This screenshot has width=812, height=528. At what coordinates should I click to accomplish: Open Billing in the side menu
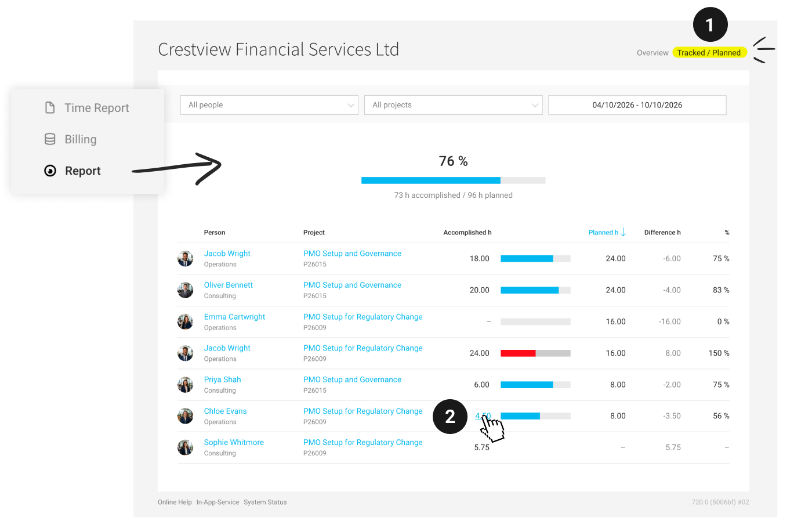coord(81,139)
